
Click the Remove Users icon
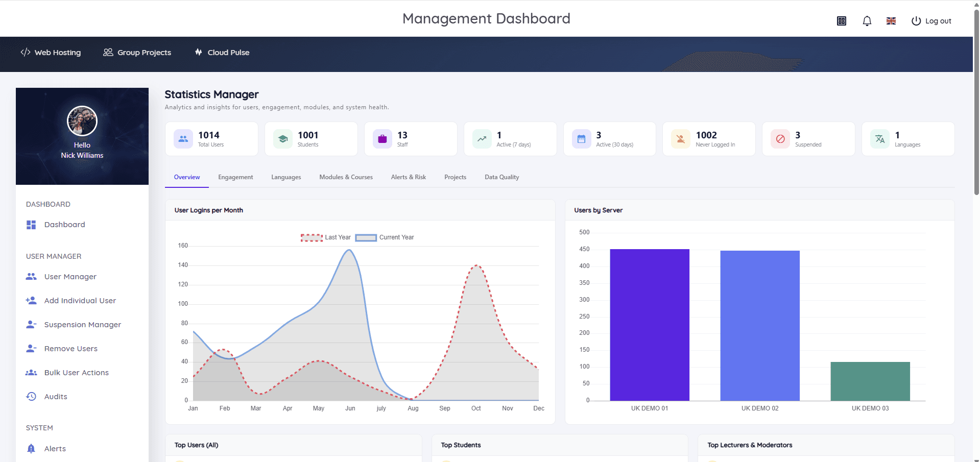click(31, 349)
